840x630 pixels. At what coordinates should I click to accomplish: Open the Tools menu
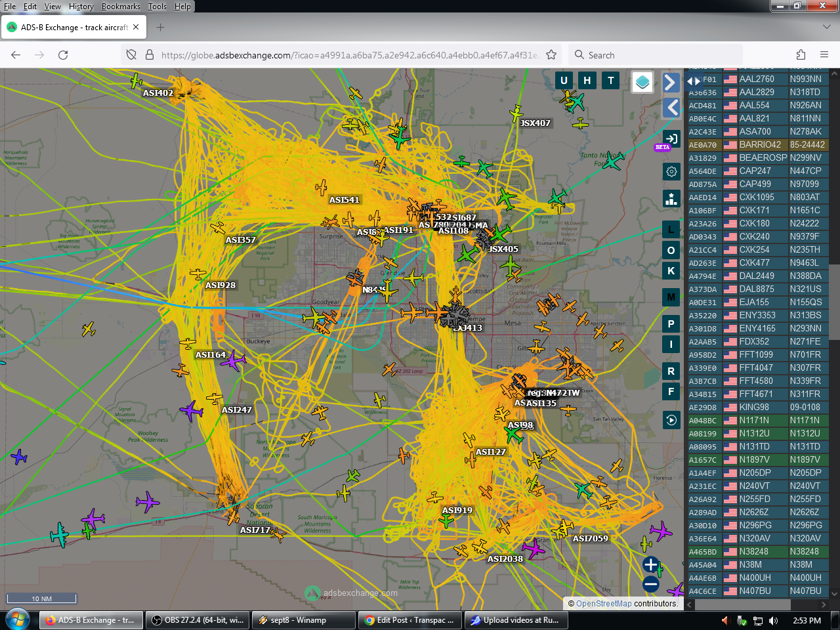click(157, 7)
